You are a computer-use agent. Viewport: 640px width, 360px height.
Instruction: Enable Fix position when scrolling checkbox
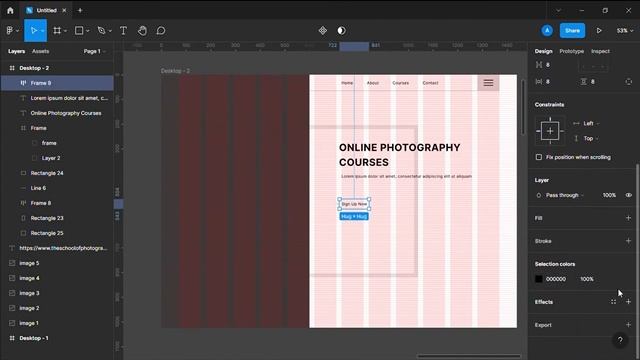539,157
